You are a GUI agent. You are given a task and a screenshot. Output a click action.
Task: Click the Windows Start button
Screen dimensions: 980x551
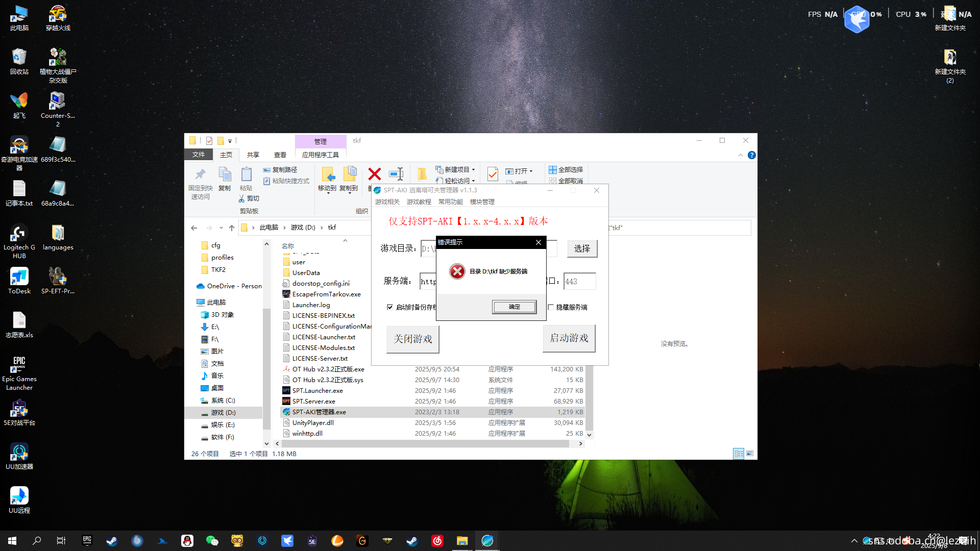coord(12,541)
